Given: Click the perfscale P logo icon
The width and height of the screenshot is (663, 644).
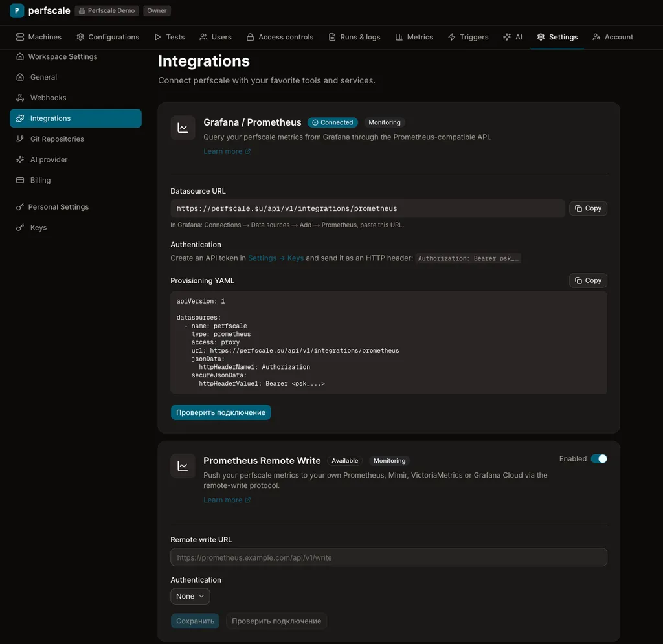Looking at the screenshot, I should click(16, 10).
